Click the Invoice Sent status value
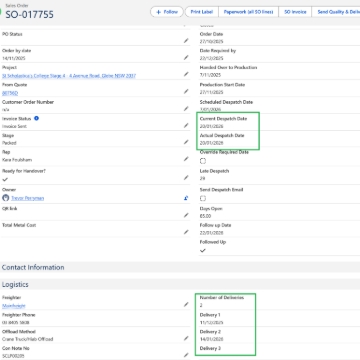 point(14,126)
